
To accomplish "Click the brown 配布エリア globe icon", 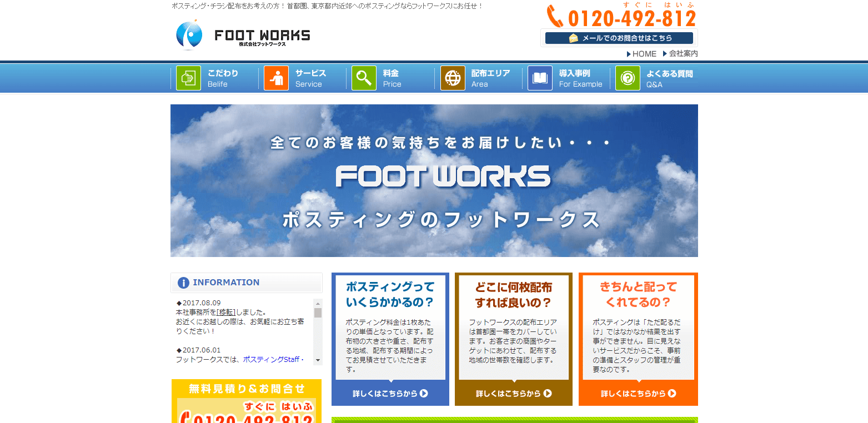I will pyautogui.click(x=453, y=78).
